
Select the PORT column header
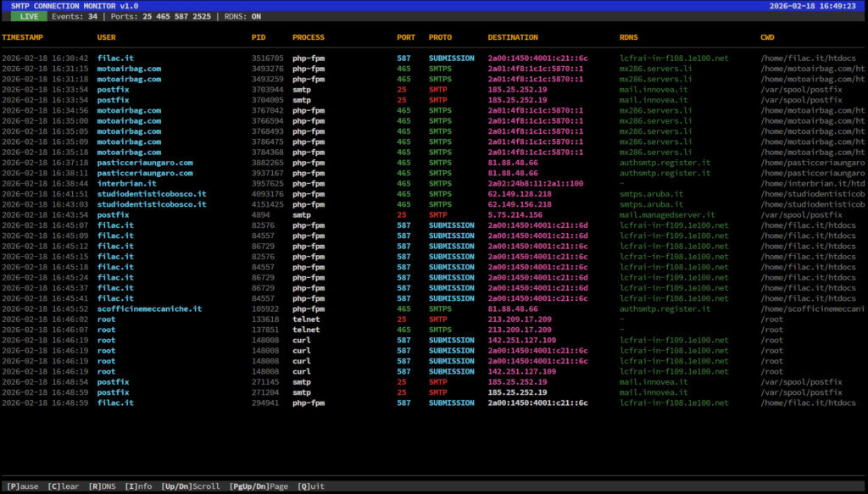406,37
